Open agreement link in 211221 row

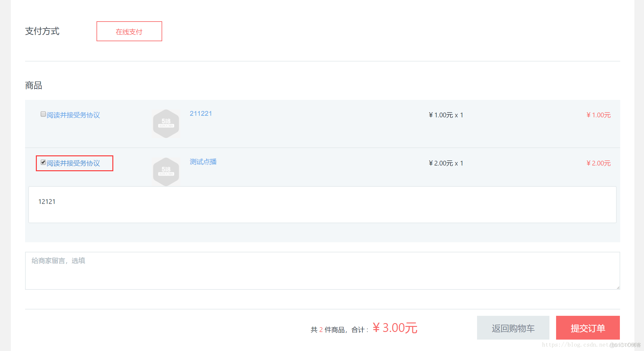coord(73,115)
